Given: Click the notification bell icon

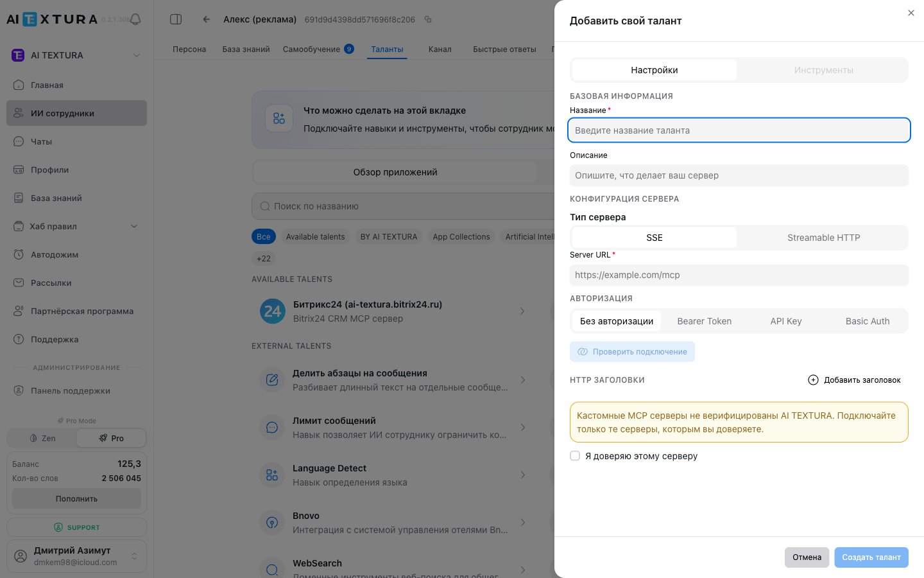Looking at the screenshot, I should tap(135, 19).
